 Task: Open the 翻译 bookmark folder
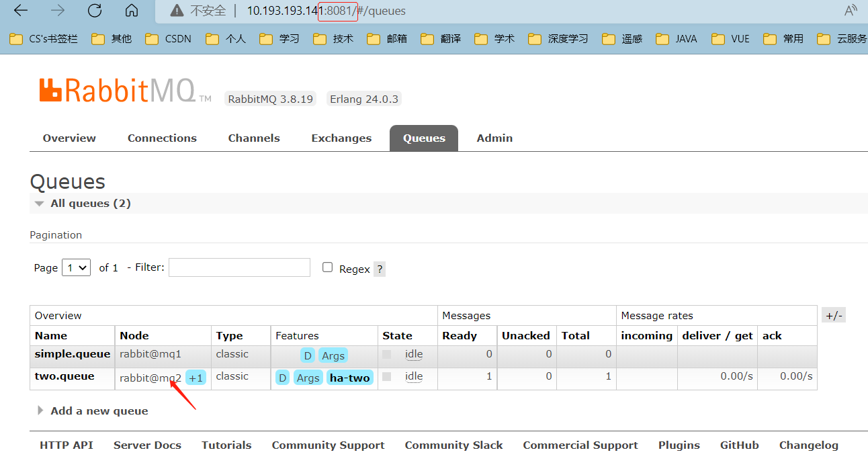pos(441,39)
